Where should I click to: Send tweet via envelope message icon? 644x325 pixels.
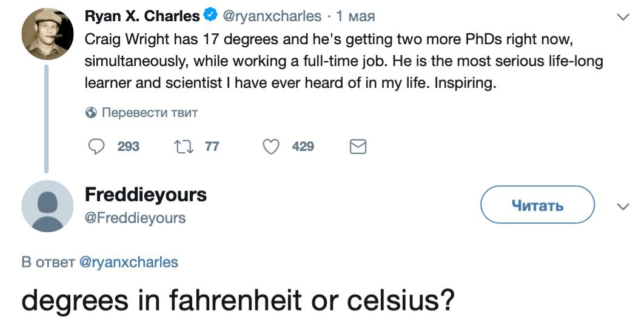click(x=358, y=146)
